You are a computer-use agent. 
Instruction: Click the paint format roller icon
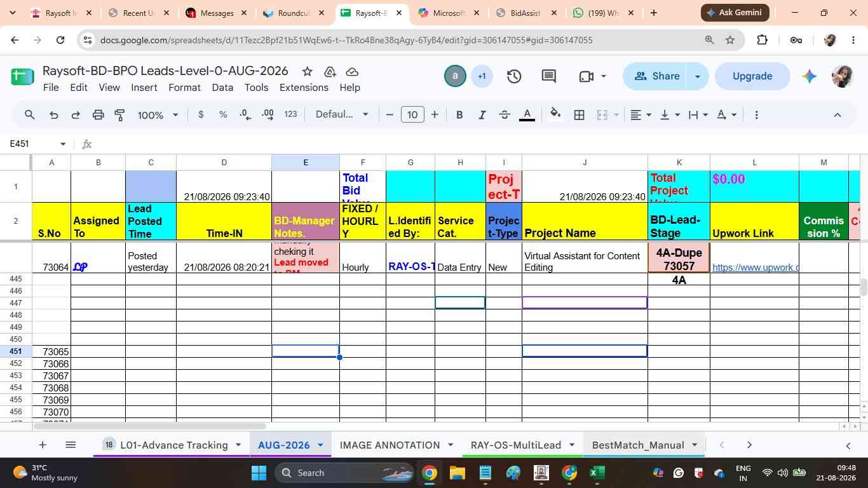coord(119,115)
